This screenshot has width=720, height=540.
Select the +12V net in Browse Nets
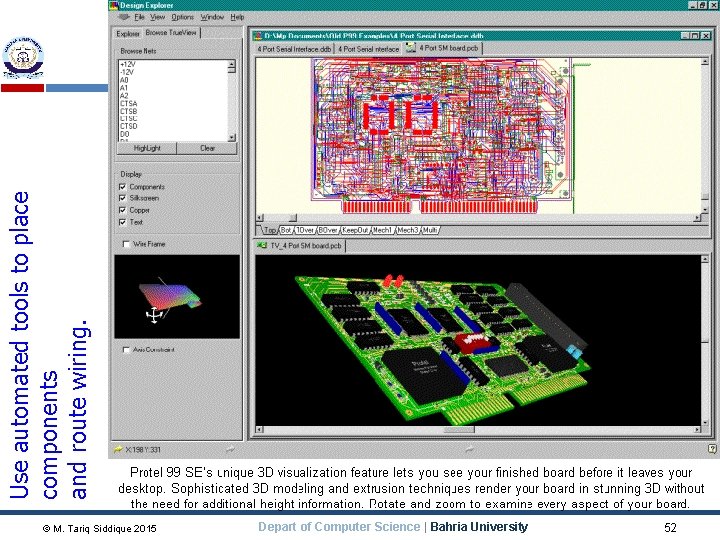tap(127, 64)
